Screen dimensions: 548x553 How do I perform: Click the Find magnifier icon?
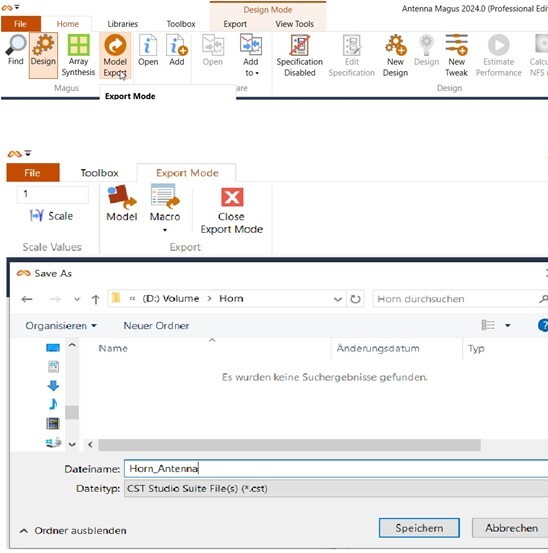tap(16, 45)
